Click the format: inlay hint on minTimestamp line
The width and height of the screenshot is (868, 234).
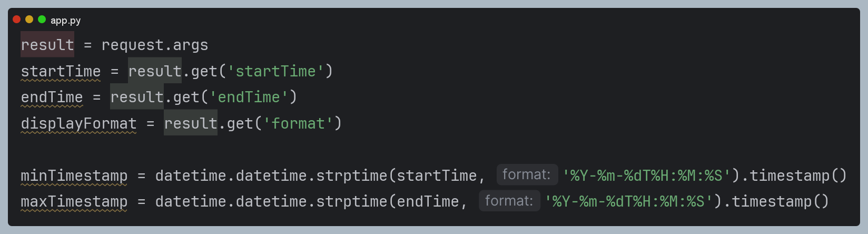pos(527,175)
